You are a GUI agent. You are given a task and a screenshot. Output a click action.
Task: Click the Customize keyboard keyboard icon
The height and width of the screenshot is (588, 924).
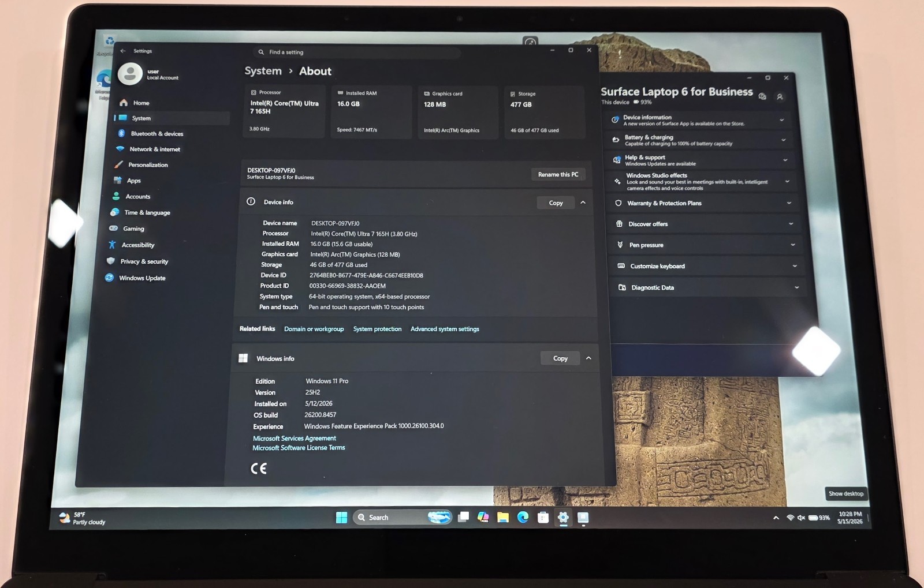621,266
